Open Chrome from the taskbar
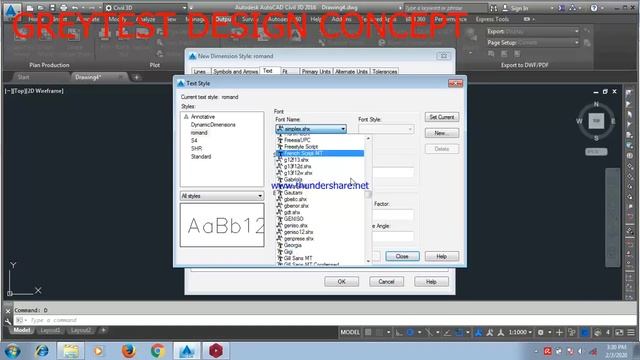Image resolution: width=640 pixels, height=360 pixels. click(158, 351)
